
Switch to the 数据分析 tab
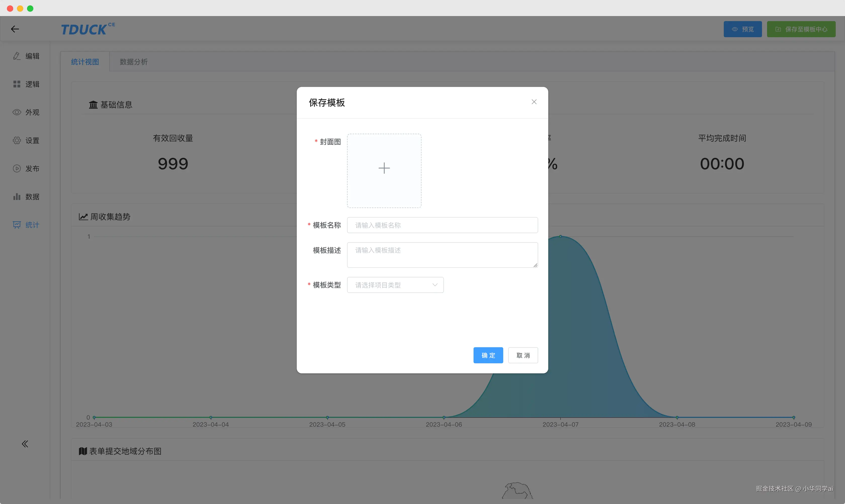point(134,62)
